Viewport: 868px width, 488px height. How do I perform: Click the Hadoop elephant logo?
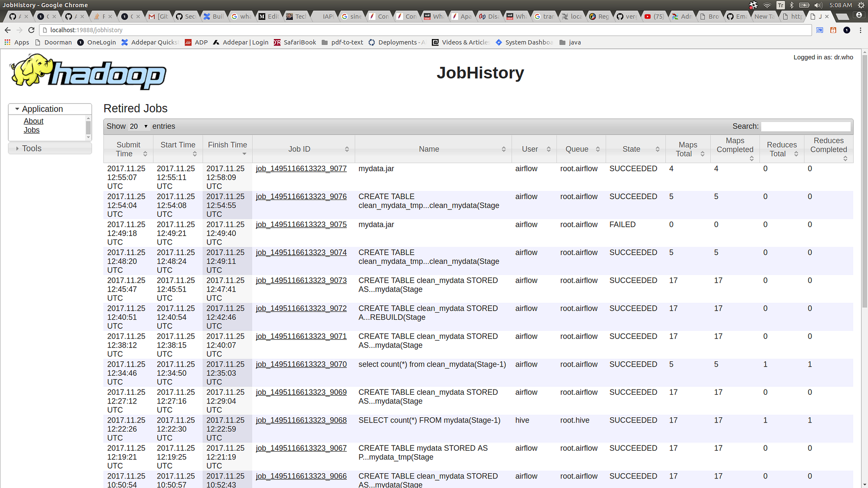88,72
